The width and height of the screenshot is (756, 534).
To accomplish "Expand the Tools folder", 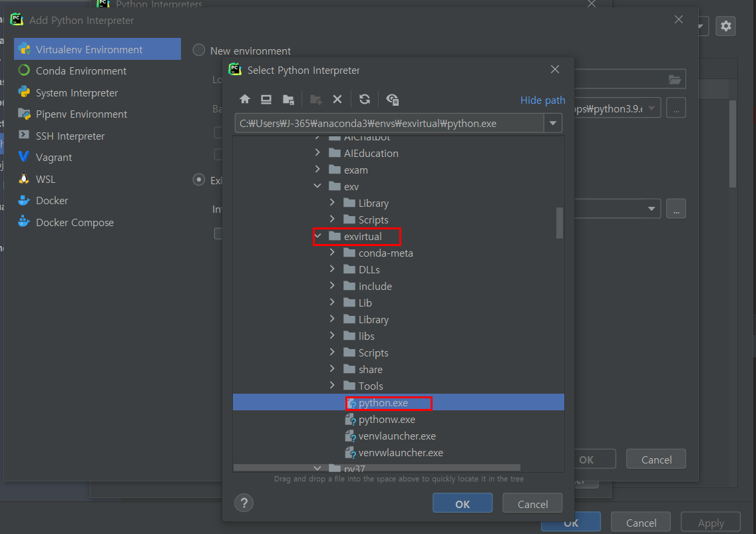I will coord(332,386).
